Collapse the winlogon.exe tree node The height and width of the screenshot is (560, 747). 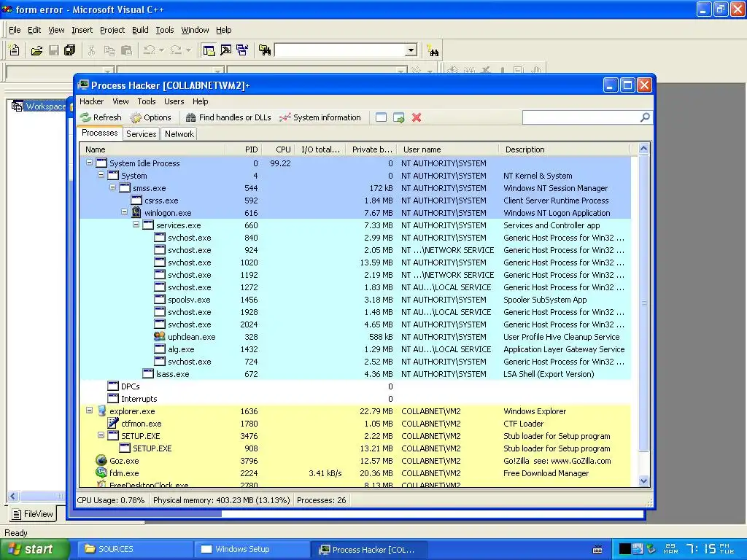click(124, 212)
